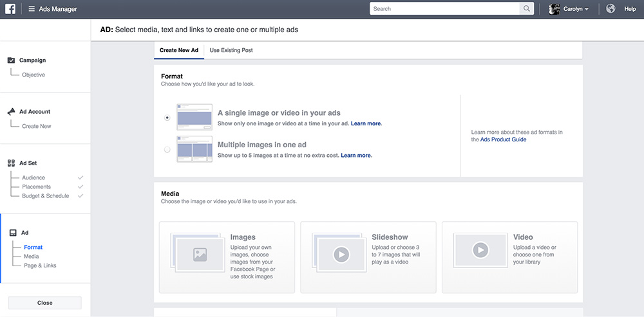Click the Audience checkmark icon

[x=80, y=177]
